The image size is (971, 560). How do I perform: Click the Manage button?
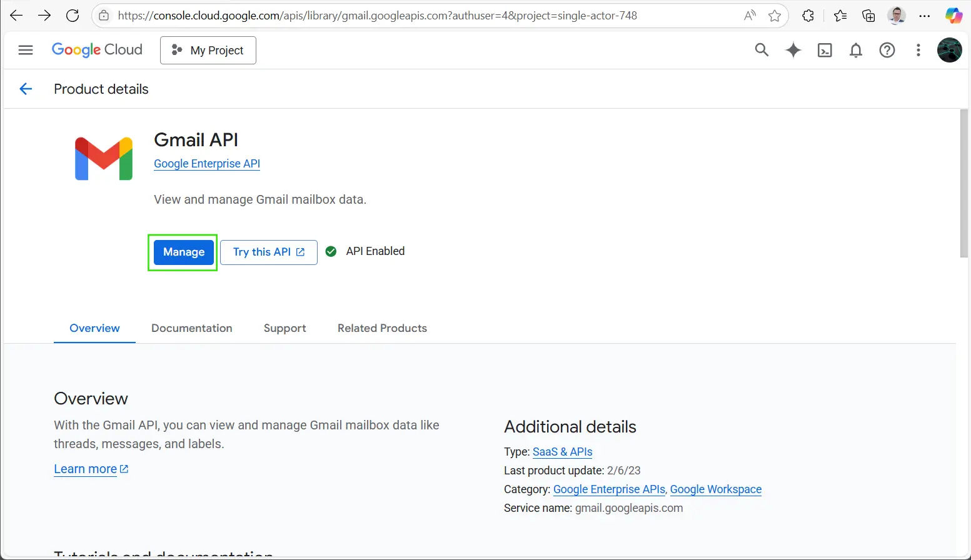click(x=184, y=252)
